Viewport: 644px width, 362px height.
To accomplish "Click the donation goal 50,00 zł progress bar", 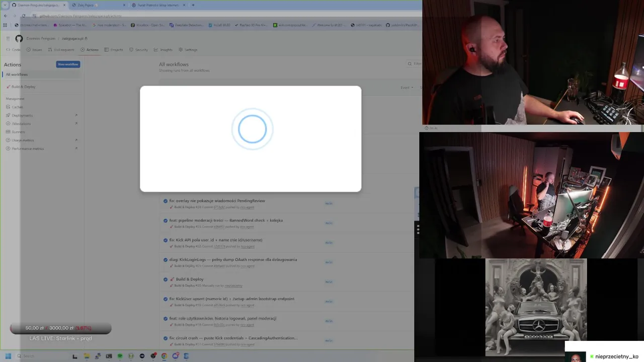I will (x=60, y=328).
